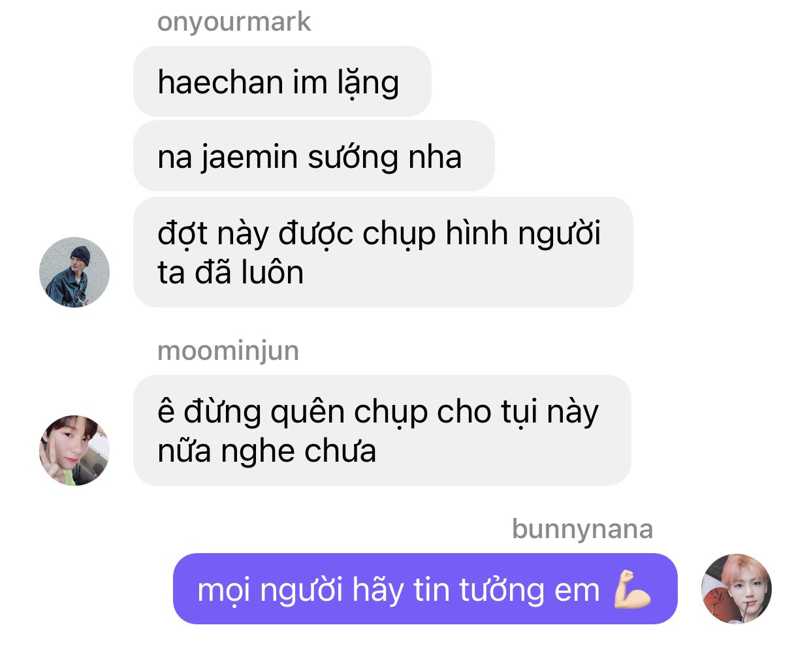Open onyourmark's profile avatar with beanie
This screenshot has width=811, height=672.
(74, 272)
